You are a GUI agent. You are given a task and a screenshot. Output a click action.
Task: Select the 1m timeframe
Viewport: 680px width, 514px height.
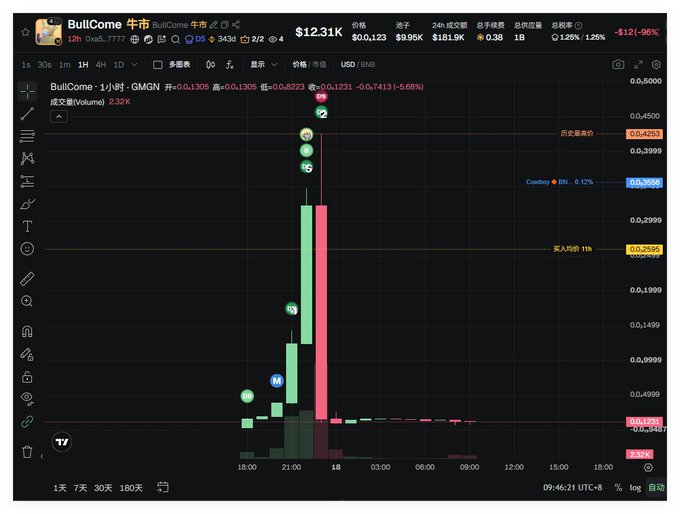click(x=65, y=65)
